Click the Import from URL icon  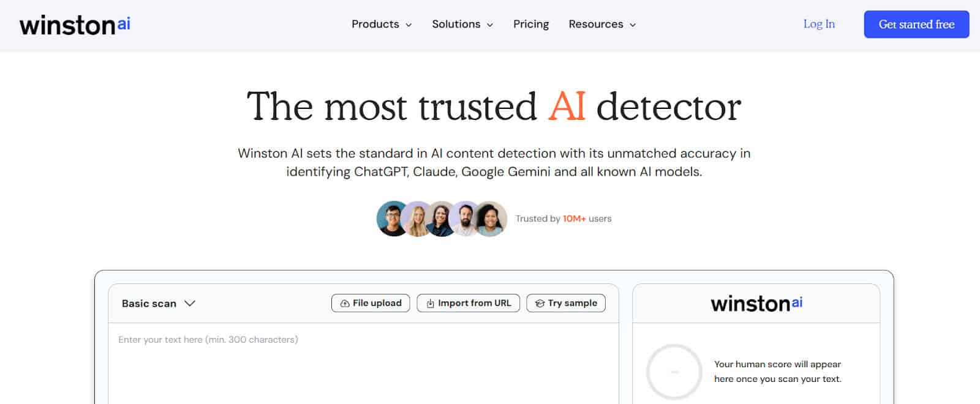coord(430,304)
